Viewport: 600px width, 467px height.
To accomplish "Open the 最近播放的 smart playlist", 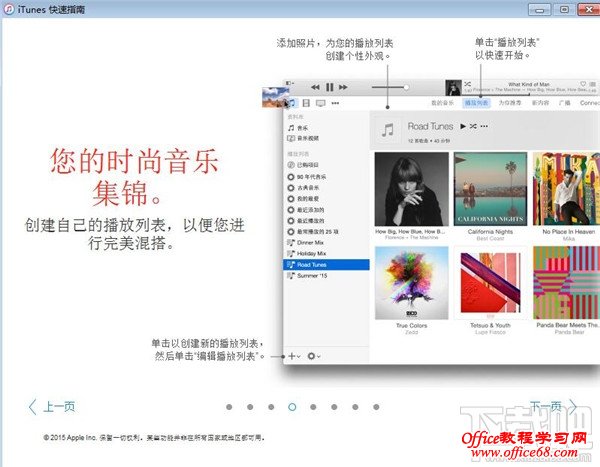I will point(306,220).
